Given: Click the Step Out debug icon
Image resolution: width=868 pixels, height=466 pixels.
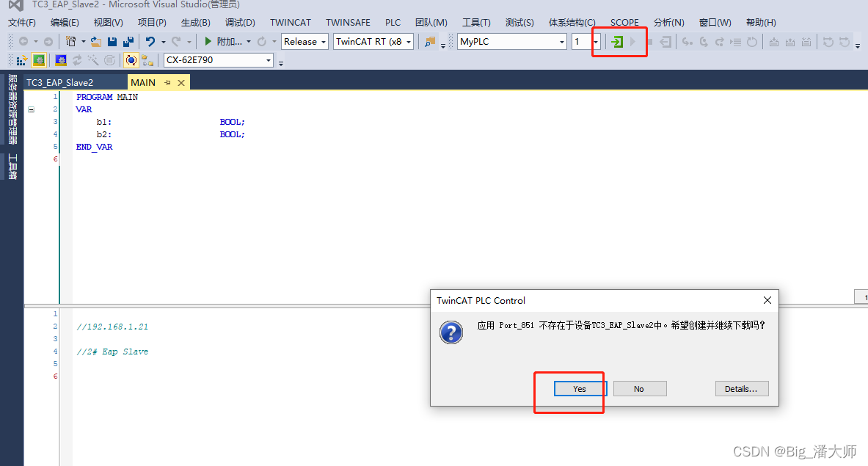Looking at the screenshot, I should 719,42.
